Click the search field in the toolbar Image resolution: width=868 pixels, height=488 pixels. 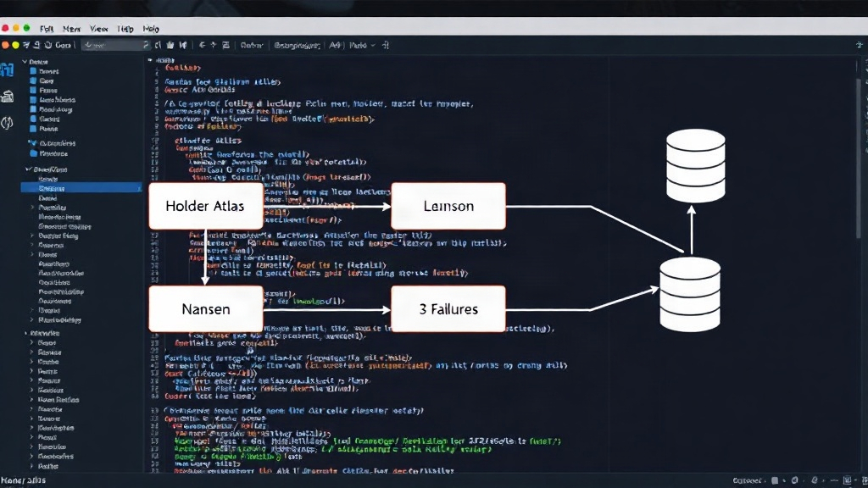(x=115, y=46)
